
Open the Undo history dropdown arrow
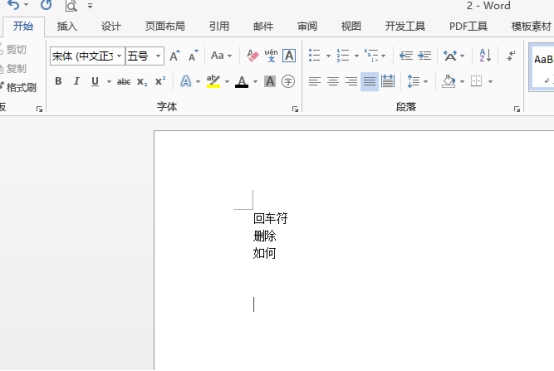(26, 5)
